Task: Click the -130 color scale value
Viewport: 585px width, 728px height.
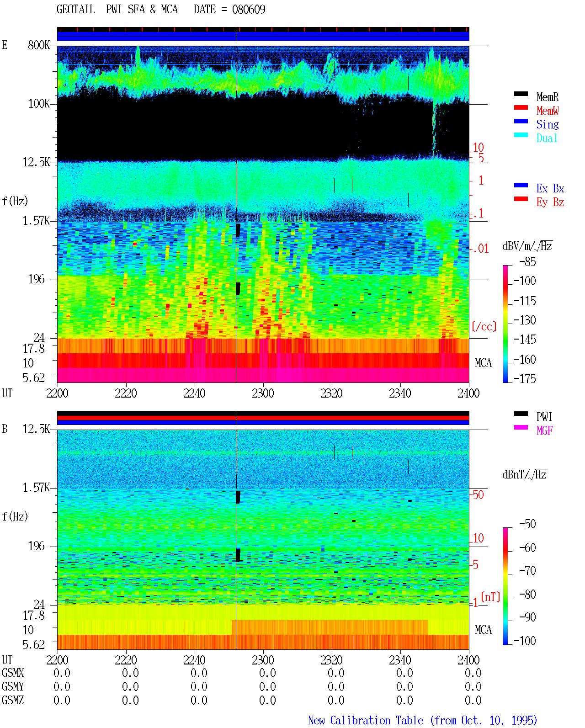Action: pyautogui.click(x=525, y=320)
